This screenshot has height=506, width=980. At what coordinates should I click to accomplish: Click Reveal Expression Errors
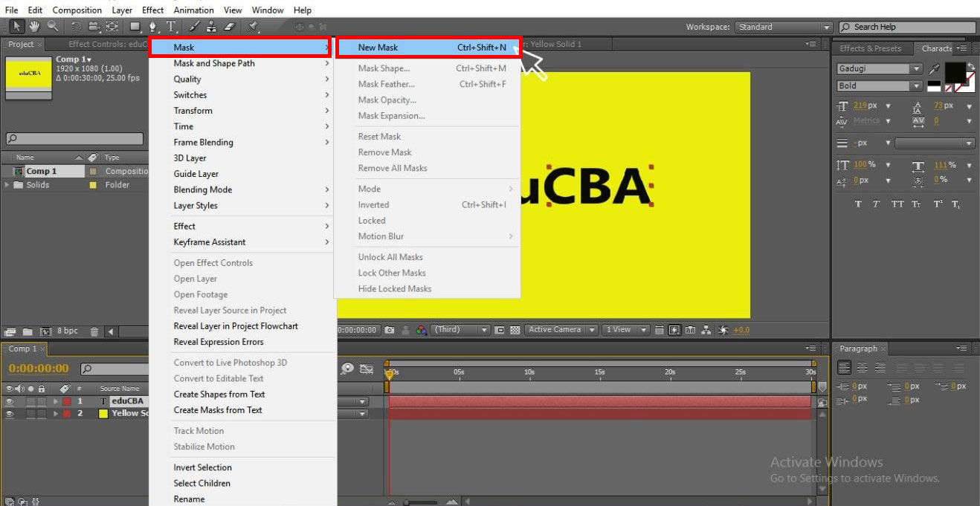[219, 342]
